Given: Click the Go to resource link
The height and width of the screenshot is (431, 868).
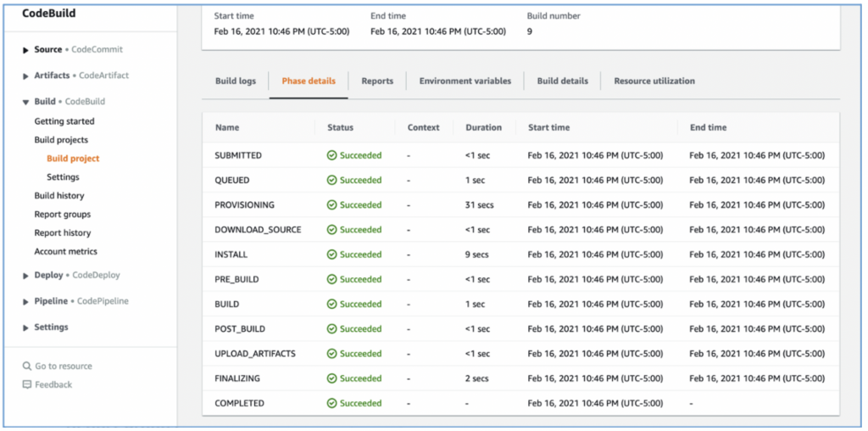Looking at the screenshot, I should (64, 367).
